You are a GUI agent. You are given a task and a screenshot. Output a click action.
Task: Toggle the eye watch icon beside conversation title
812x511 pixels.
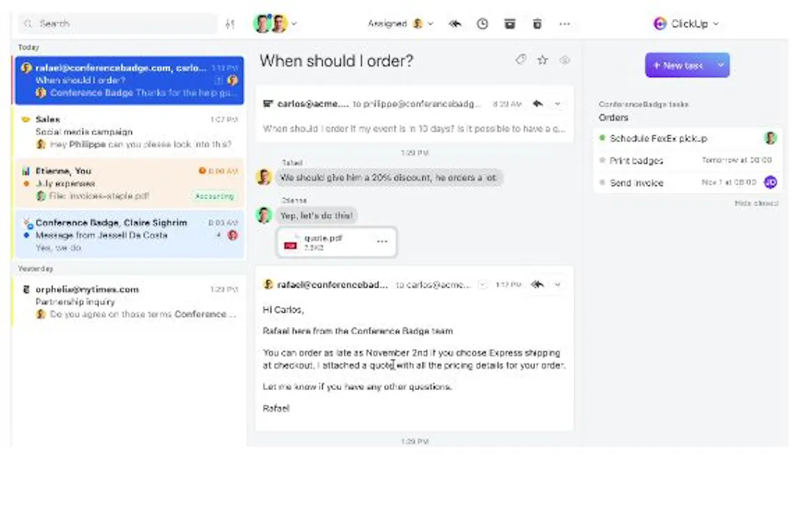[565, 60]
